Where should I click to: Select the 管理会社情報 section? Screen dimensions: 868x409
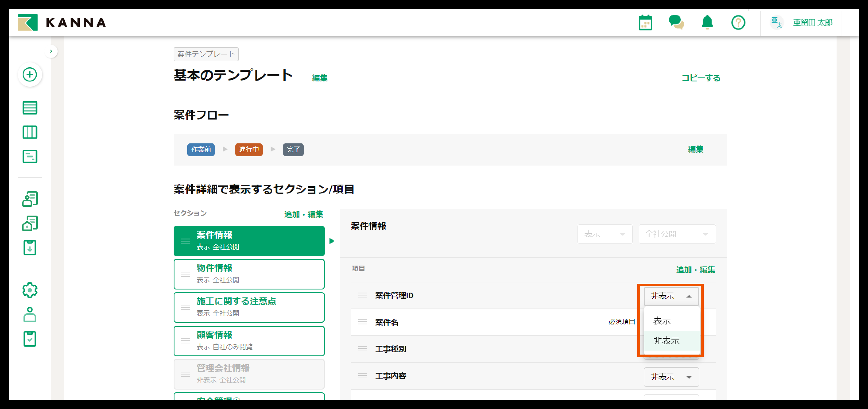pyautogui.click(x=249, y=374)
